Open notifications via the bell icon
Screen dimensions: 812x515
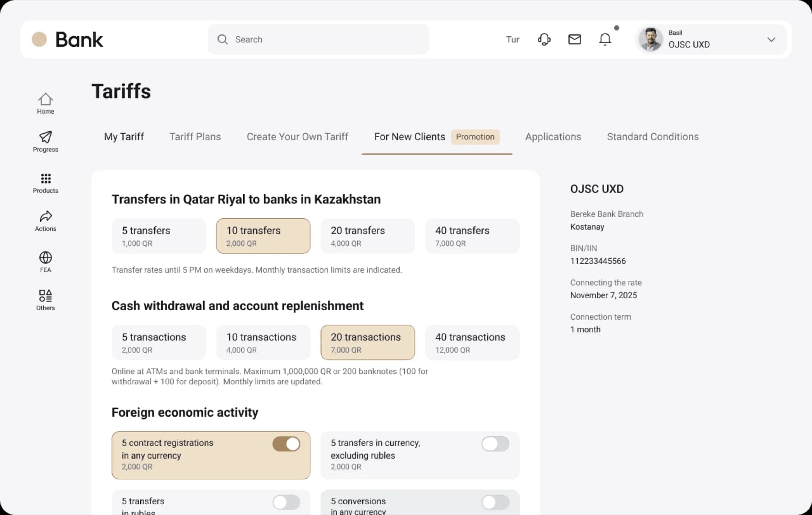(x=605, y=39)
